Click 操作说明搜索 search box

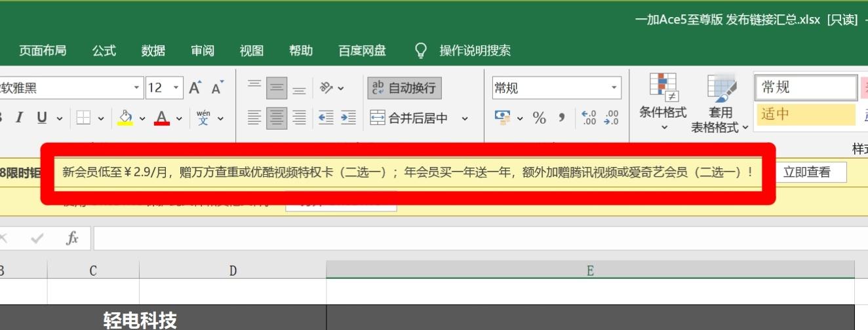[475, 50]
